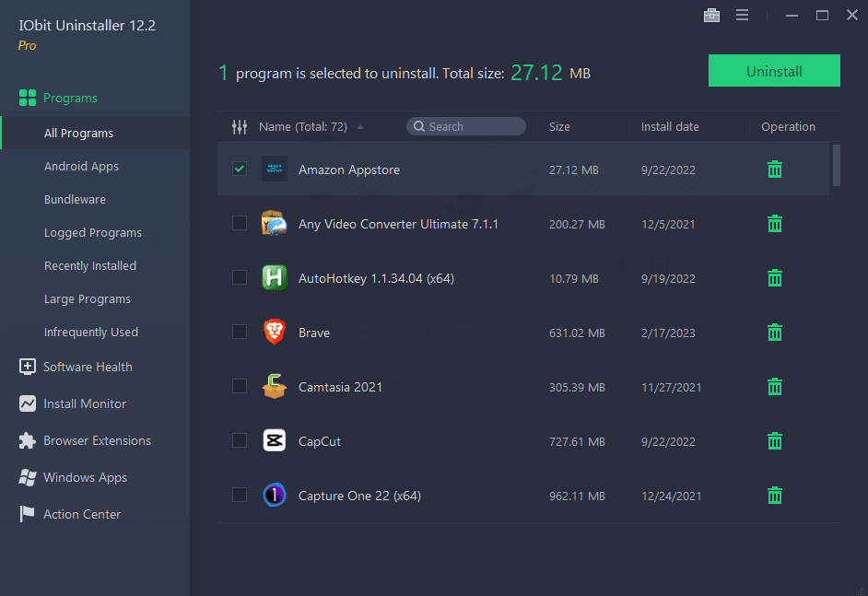This screenshot has width=868, height=596.
Task: Click the trash icon for CapCut
Action: click(774, 441)
